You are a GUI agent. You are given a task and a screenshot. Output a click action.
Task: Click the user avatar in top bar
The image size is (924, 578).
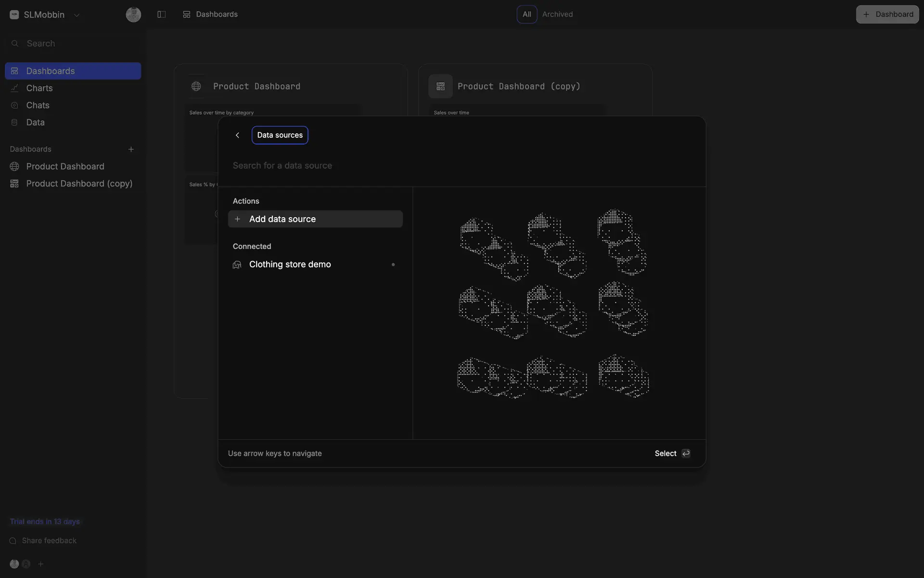pyautogui.click(x=133, y=14)
